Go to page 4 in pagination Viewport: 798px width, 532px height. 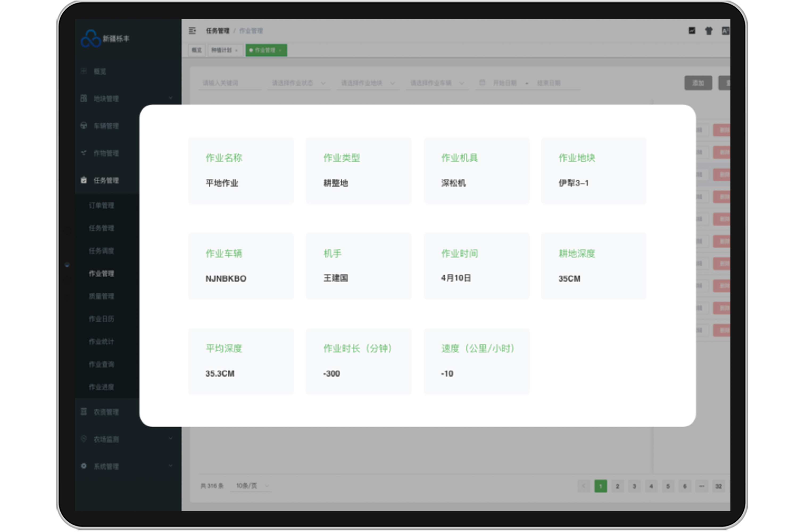(x=651, y=486)
